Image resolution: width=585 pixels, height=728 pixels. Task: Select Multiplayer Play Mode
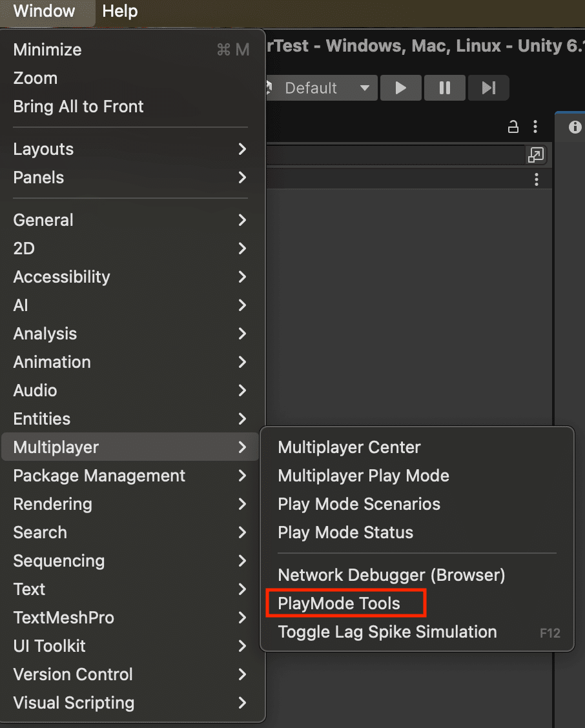click(x=364, y=476)
